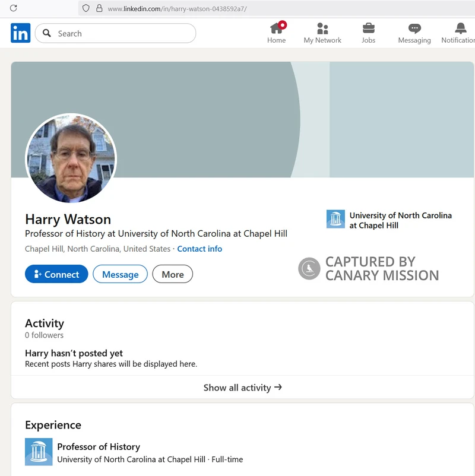
Task: Click 'Harry hasn't posted yet' text
Action: 74,353
